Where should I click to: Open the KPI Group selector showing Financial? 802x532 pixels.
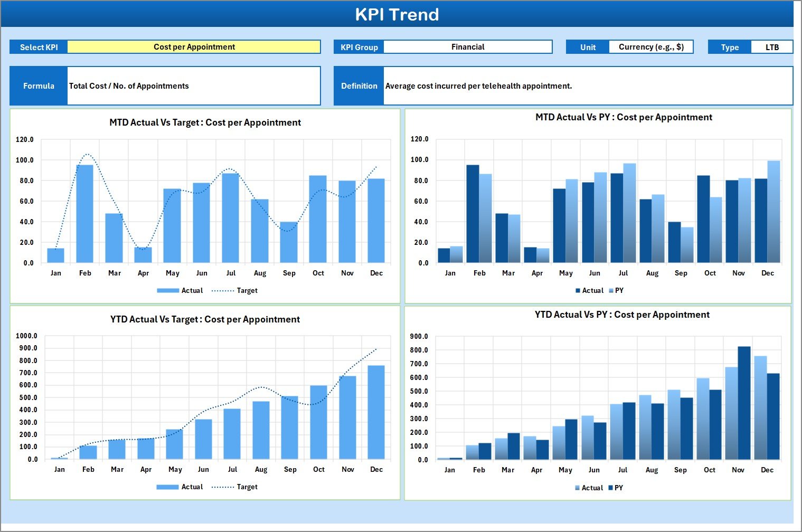click(x=468, y=46)
